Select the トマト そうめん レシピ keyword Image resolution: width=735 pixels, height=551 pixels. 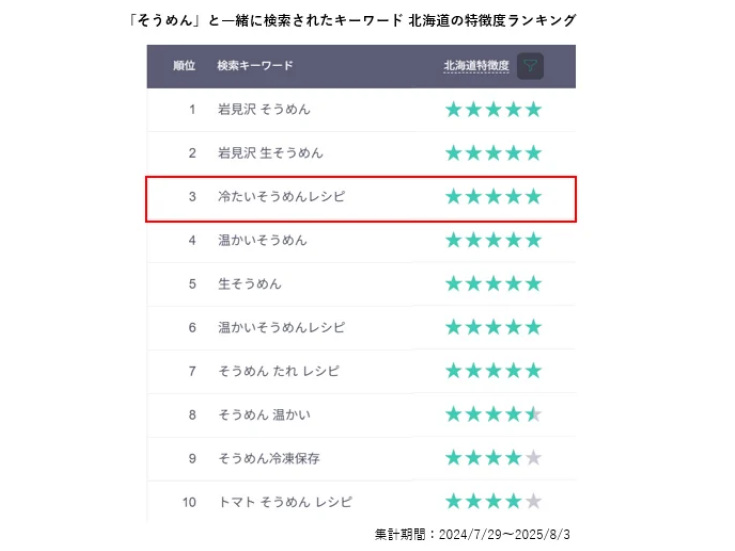click(285, 502)
